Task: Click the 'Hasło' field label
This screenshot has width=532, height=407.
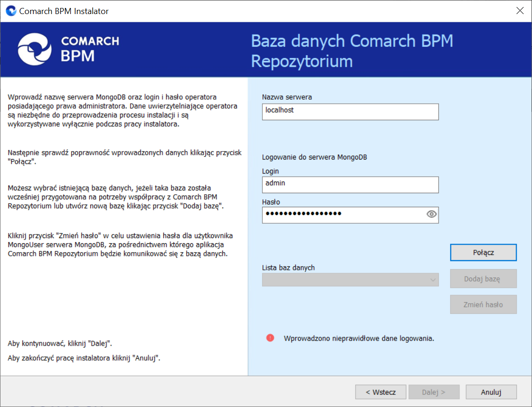Action: [x=271, y=202]
